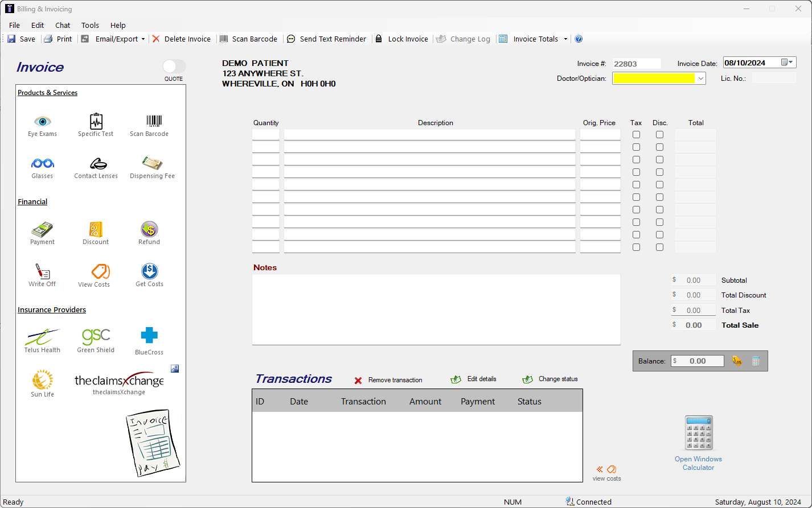The height and width of the screenshot is (508, 812).
Task: Expand the Invoice Totals dropdown arrow
Action: click(565, 39)
